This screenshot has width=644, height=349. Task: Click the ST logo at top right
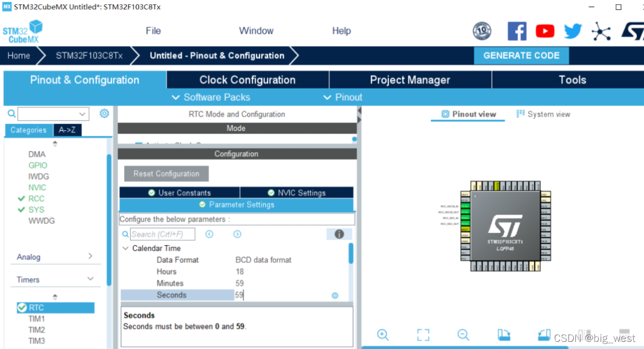click(632, 31)
